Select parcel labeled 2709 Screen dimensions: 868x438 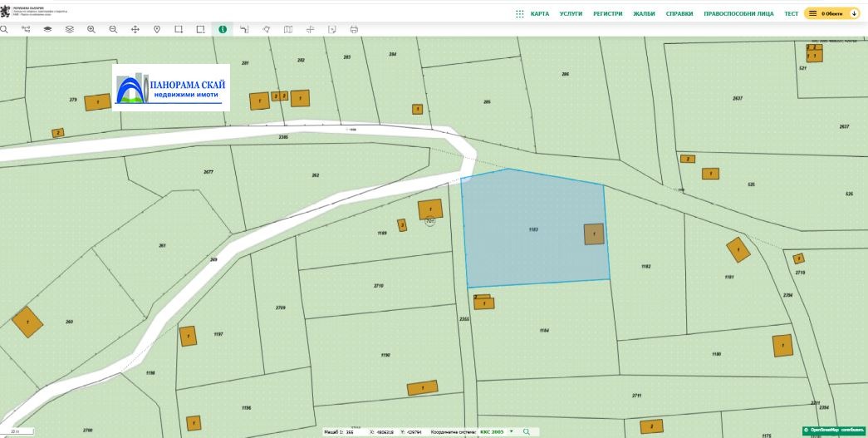coord(280,307)
